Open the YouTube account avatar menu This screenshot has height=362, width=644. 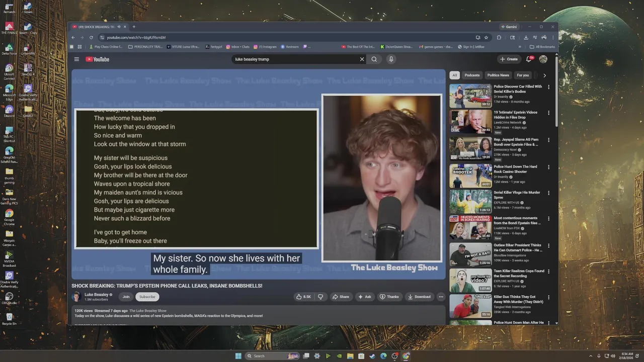coord(543,59)
